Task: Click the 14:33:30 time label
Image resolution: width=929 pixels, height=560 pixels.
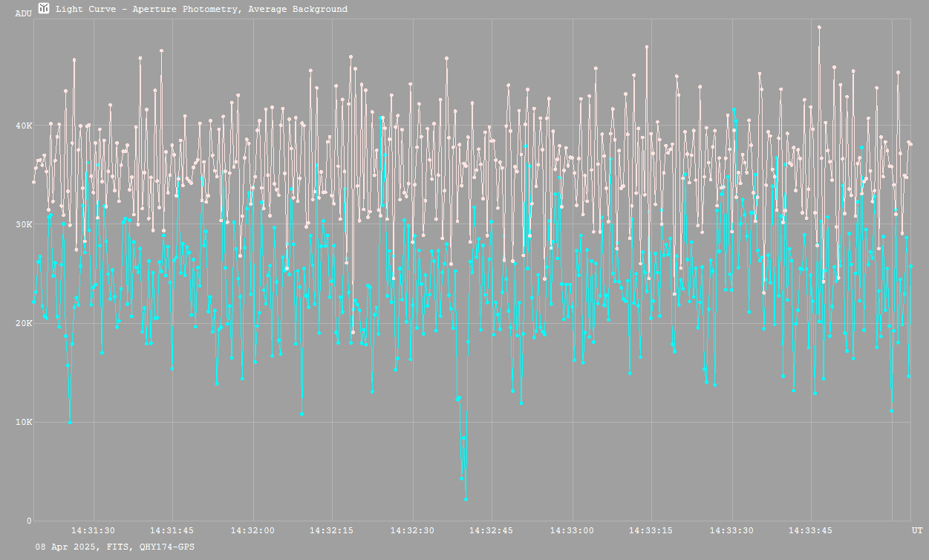Action: (x=732, y=530)
